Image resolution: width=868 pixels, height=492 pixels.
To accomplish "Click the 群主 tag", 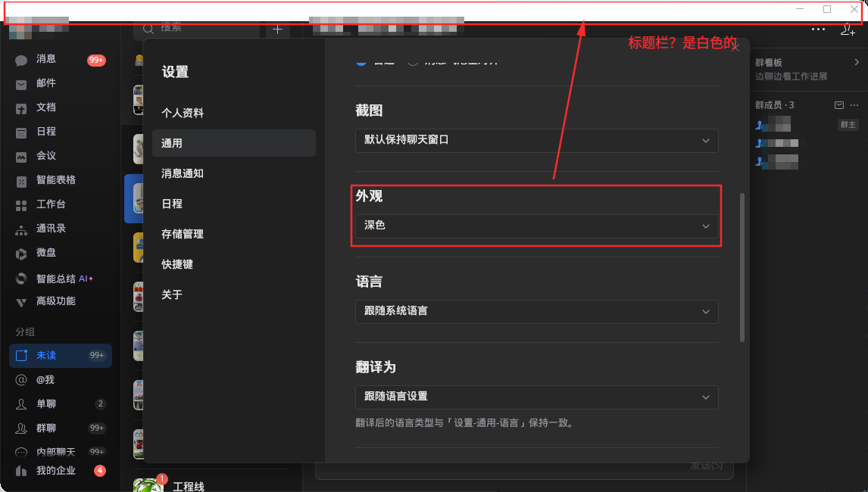I will 848,125.
